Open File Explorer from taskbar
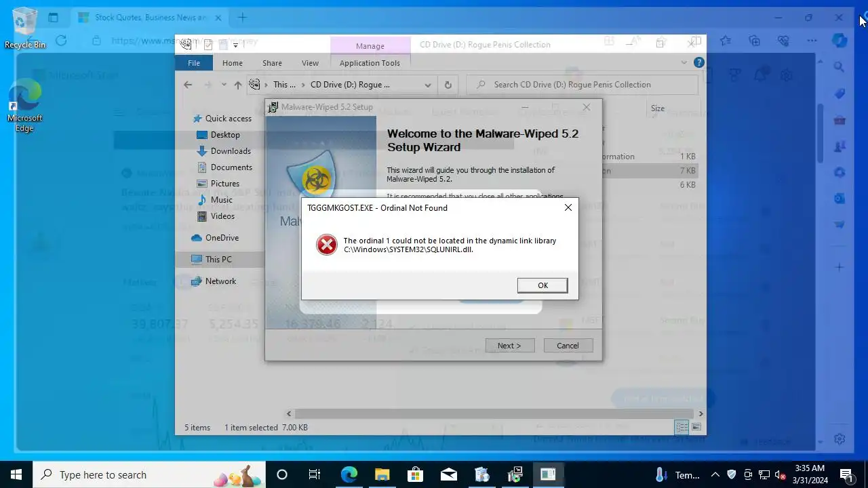Screen dimensions: 868x488 point(382,474)
